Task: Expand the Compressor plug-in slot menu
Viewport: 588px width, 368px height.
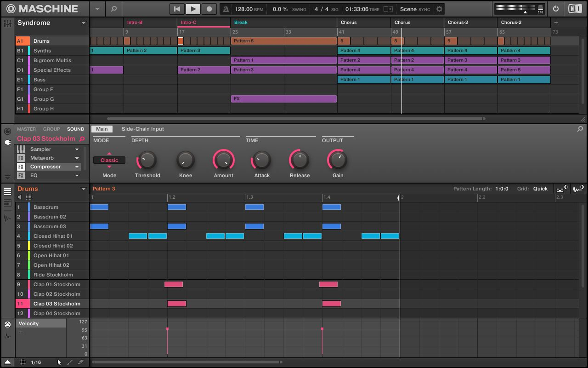Action: (77, 167)
